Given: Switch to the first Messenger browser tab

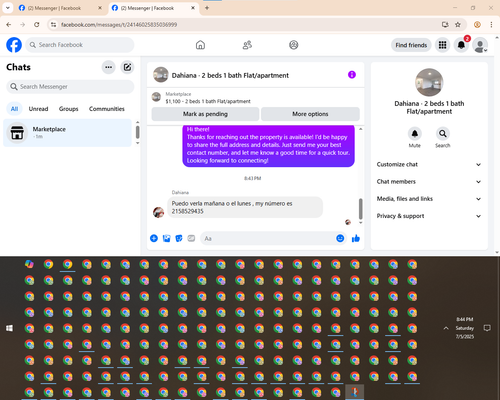Looking at the screenshot, I should click(60, 8).
